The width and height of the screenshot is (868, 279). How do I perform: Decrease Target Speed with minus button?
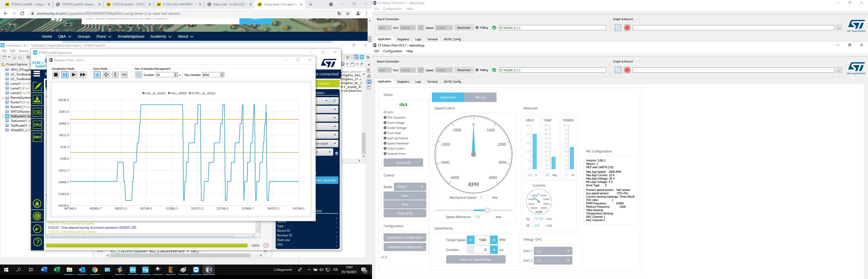click(x=470, y=240)
